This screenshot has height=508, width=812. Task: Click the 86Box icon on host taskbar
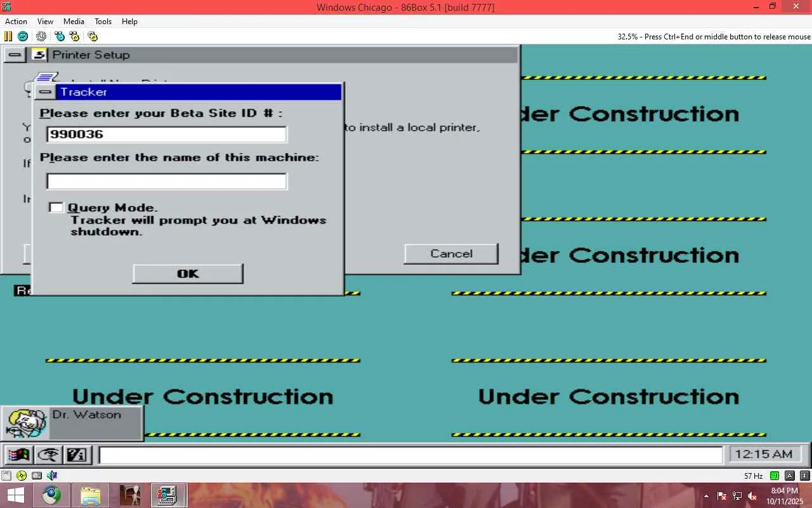click(x=168, y=495)
